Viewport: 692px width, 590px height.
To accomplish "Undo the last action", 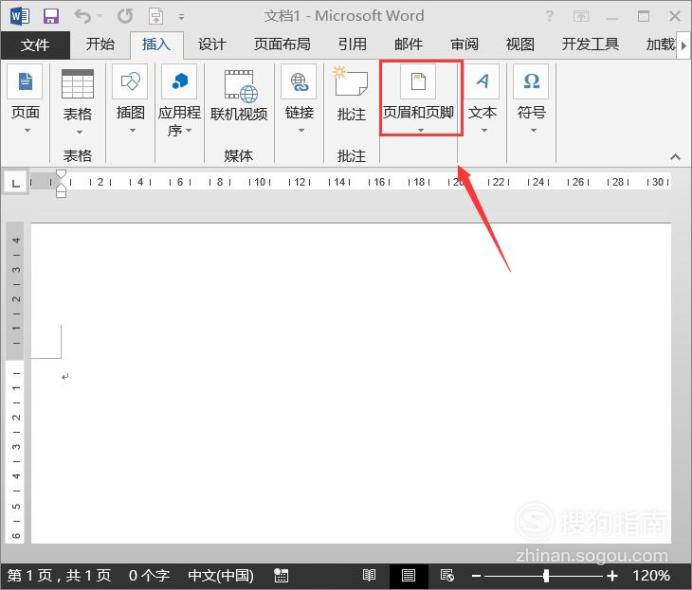I will pyautogui.click(x=83, y=16).
